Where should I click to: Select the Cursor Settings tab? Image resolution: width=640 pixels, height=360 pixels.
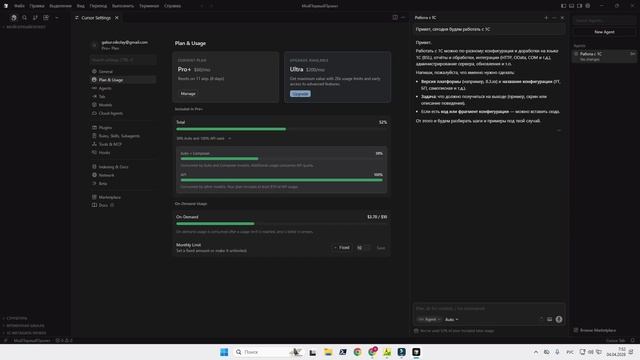point(96,18)
